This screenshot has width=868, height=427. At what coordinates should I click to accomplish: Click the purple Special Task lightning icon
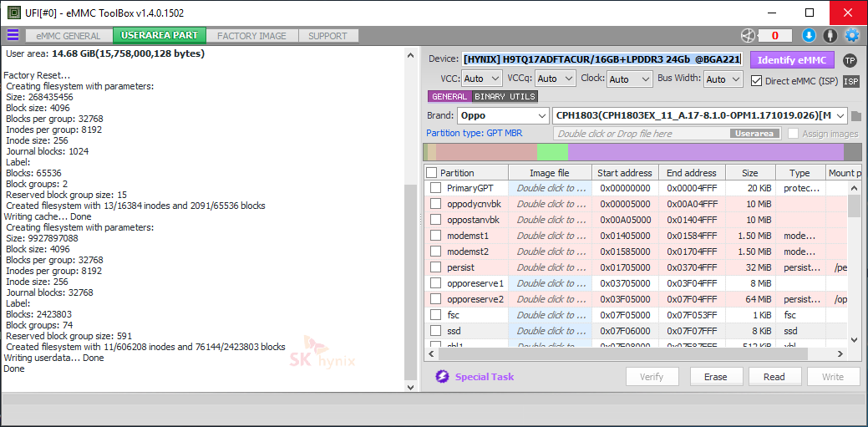[x=442, y=377]
